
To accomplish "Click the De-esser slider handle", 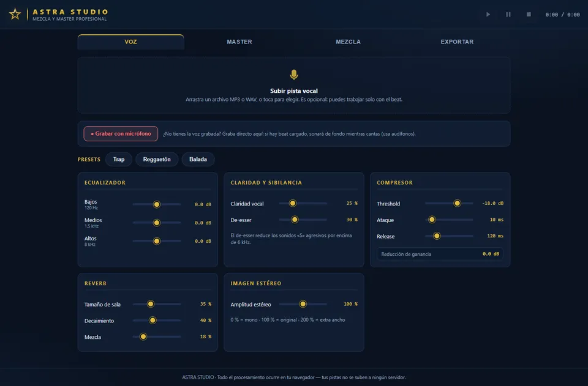I will point(295,220).
